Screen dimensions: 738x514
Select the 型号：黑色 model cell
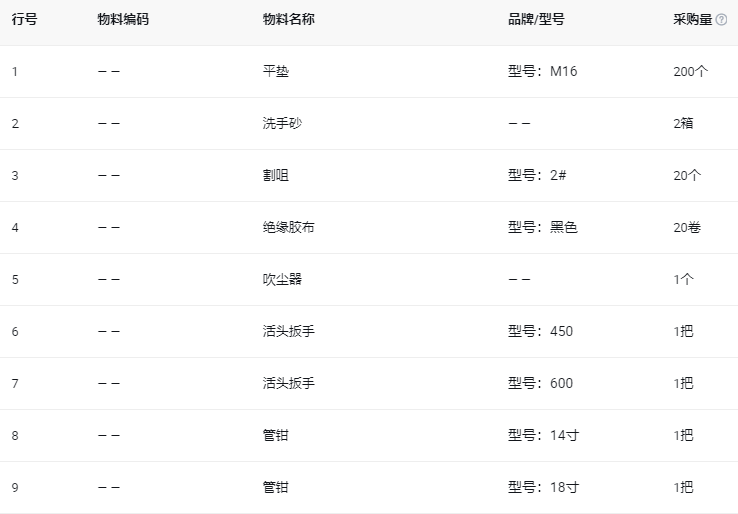(543, 228)
